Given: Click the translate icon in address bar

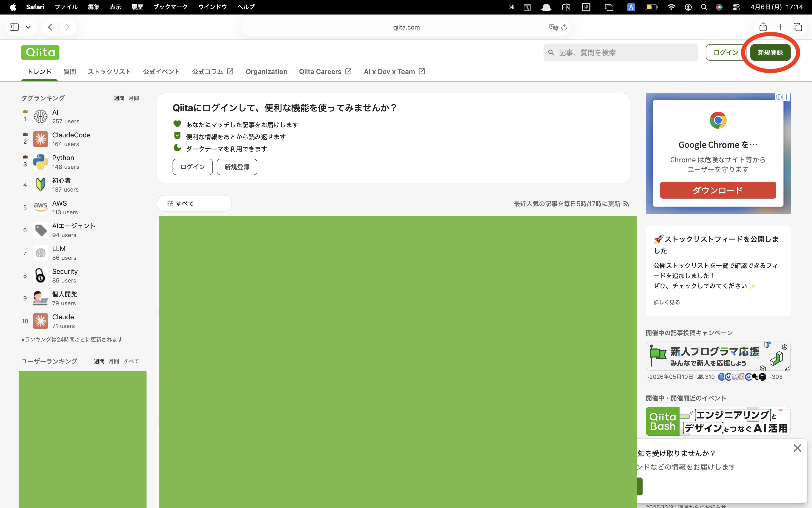Looking at the screenshot, I should click(x=553, y=27).
